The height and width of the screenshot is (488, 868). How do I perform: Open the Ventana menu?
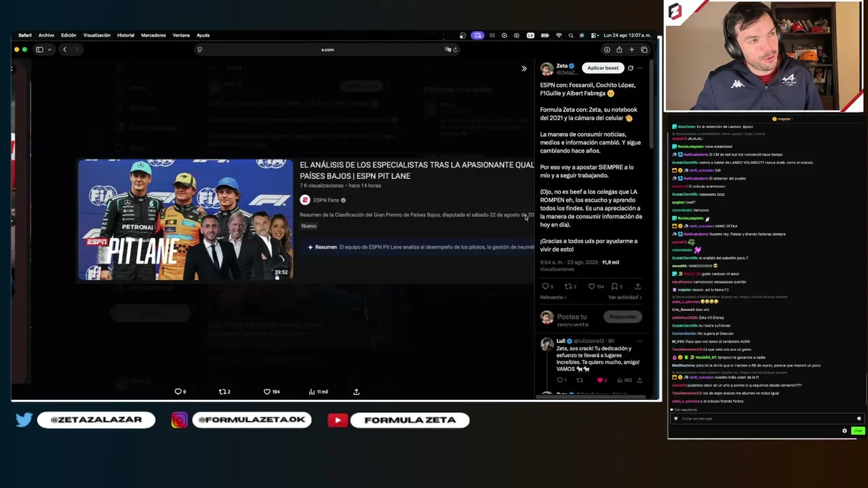coord(181,35)
